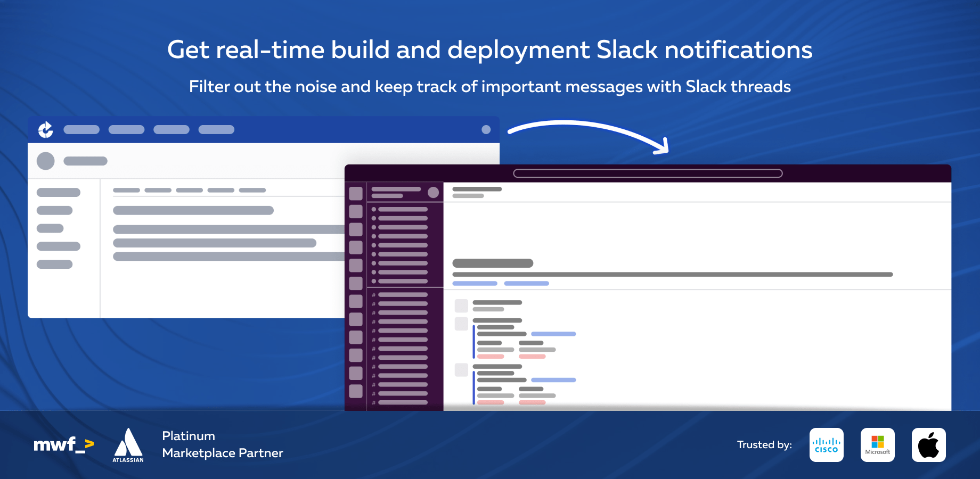Click the Bamboo logo in the blue header
Viewport: 980px width, 479px height.
[46, 129]
